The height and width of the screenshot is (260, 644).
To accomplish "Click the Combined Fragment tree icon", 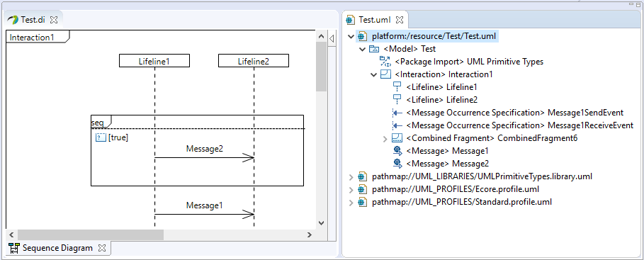I will [397, 138].
